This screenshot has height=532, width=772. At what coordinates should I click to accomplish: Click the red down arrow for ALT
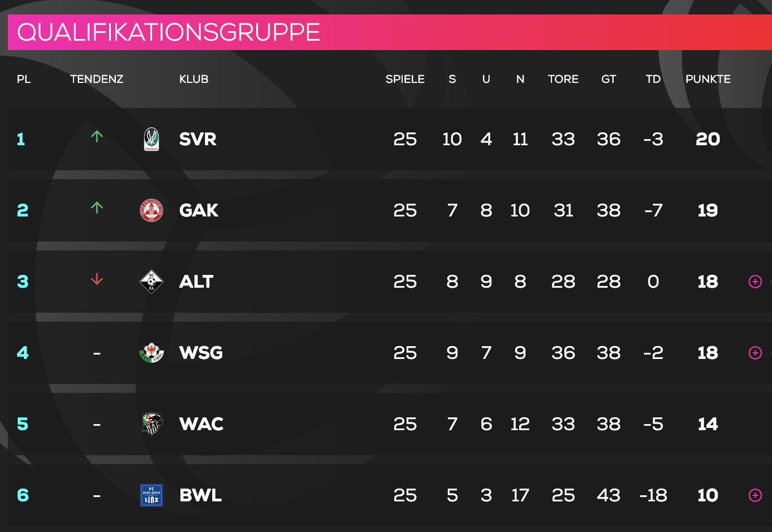[97, 279]
